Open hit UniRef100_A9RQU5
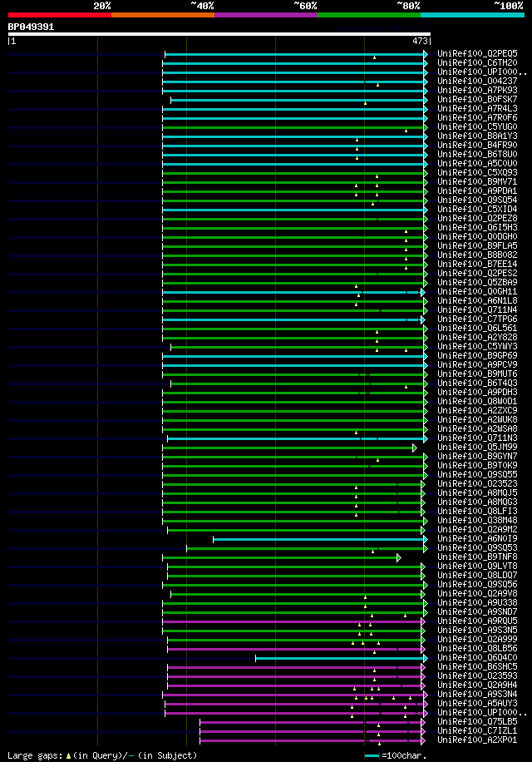Screen dimensions: 532x762 click(477, 621)
